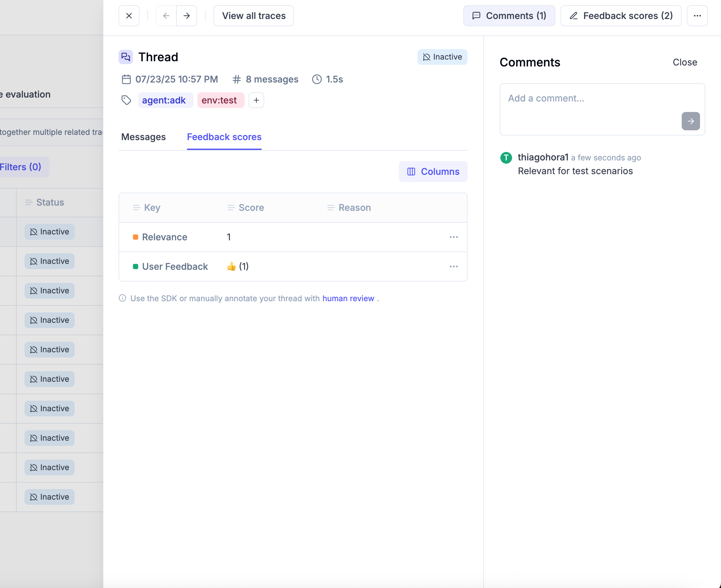Open Feedback scores (2) annotation panel
721x588 pixels.
coord(621,16)
